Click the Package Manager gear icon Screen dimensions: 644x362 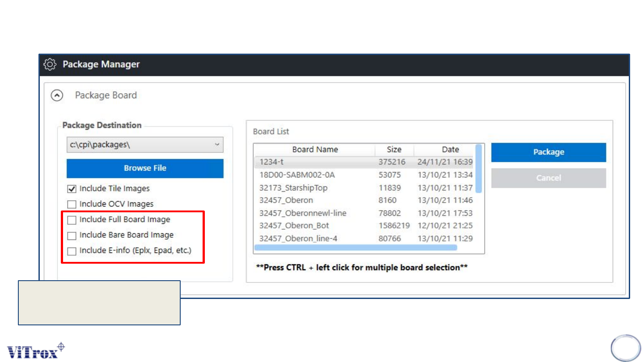[51, 65]
